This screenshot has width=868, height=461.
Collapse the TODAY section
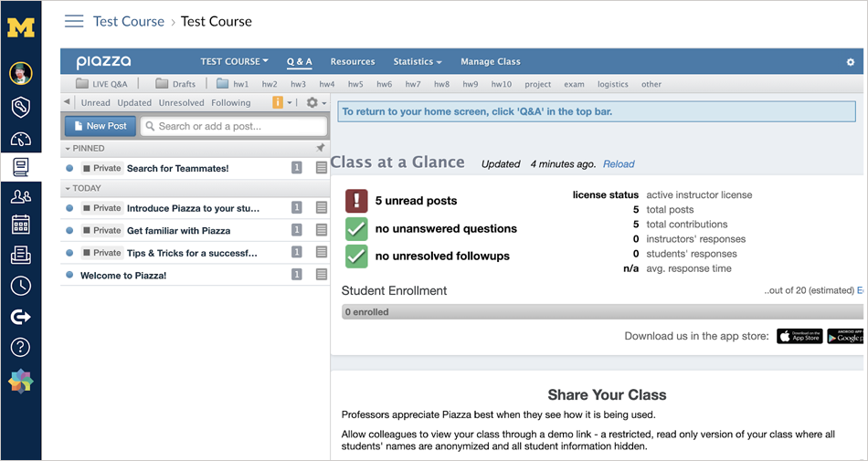pos(83,188)
